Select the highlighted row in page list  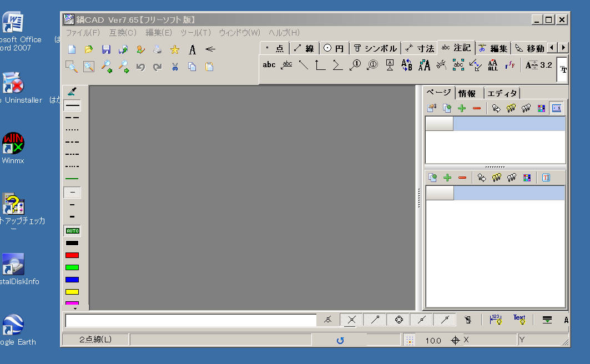[x=495, y=124]
